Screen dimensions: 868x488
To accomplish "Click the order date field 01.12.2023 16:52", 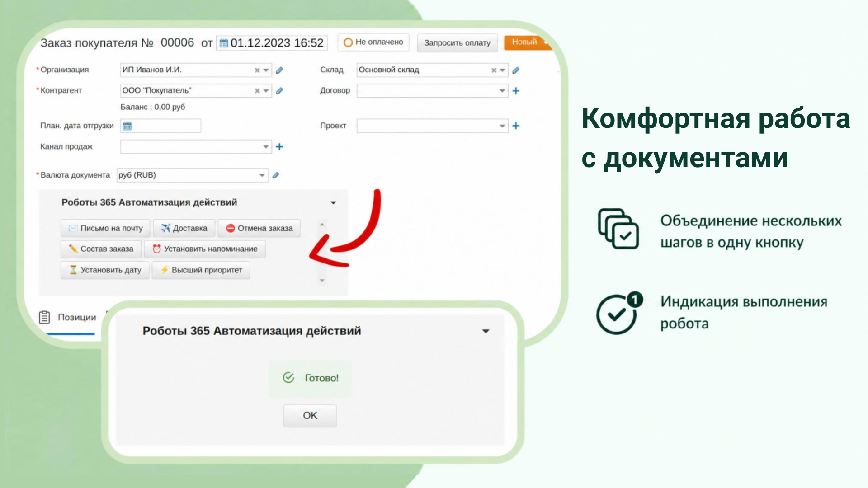I will coord(272,43).
